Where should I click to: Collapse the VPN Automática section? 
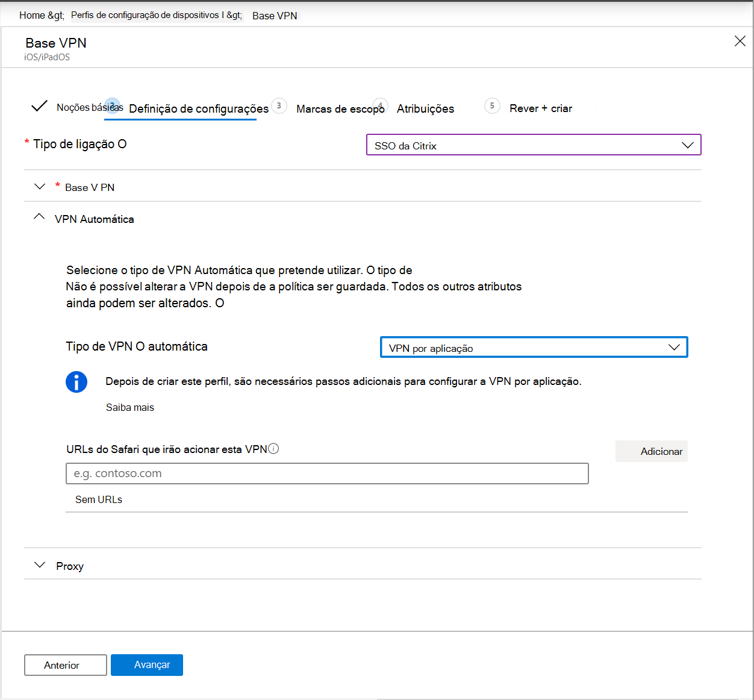(x=39, y=216)
